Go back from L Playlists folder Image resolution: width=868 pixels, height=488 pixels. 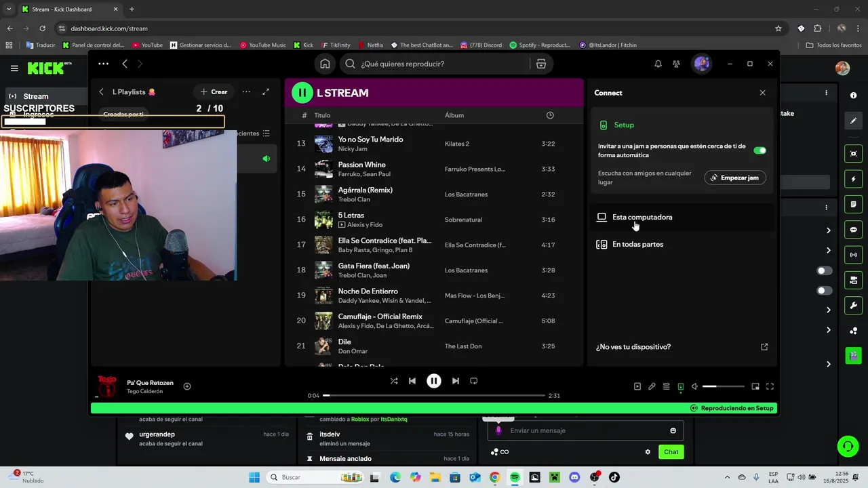(x=101, y=91)
